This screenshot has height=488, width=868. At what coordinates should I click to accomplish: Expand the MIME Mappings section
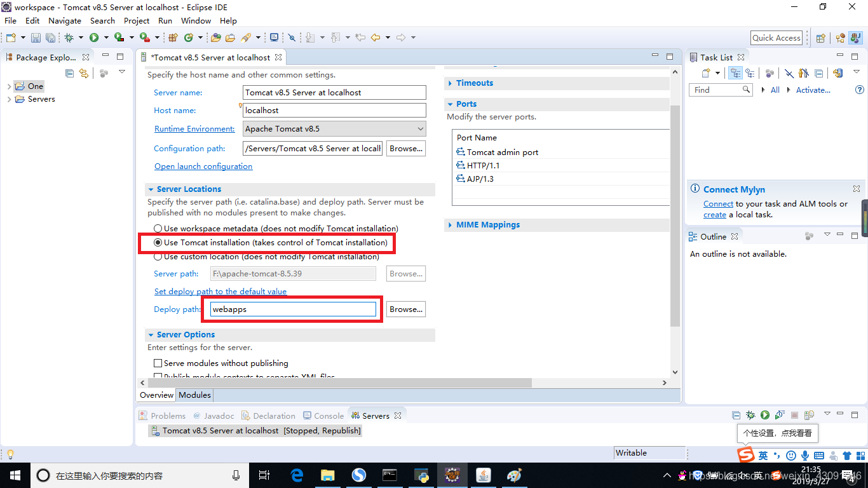(450, 225)
